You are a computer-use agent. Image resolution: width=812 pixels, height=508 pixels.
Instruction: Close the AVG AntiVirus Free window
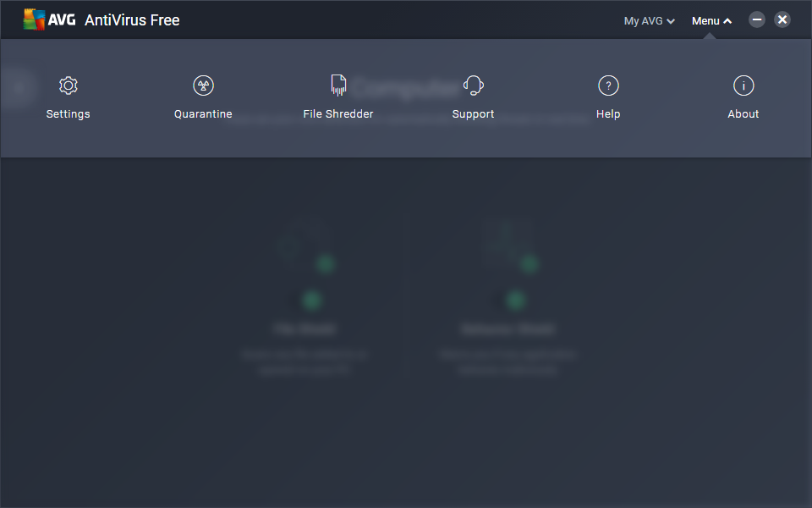(x=782, y=19)
